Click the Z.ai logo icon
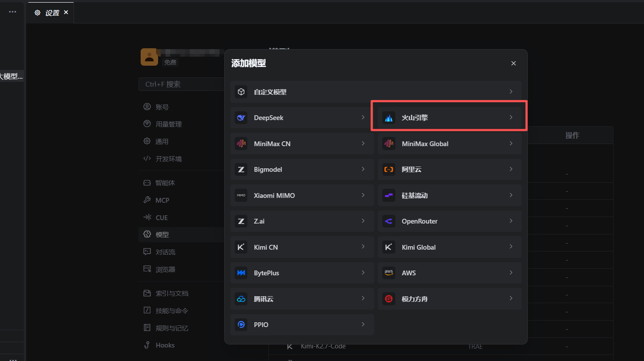 pos(241,221)
